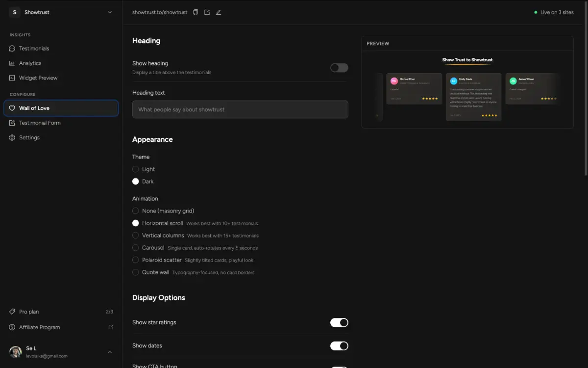Click 'Slightly tilted cards, playful look' hint

pos(219,261)
